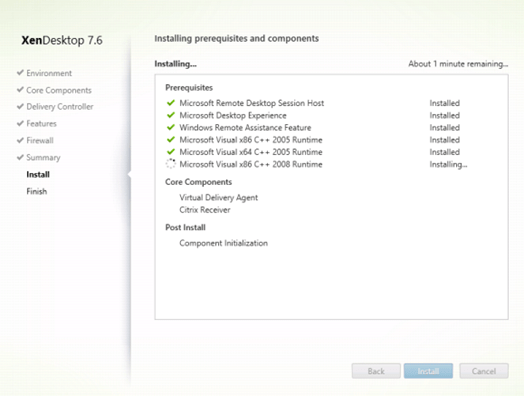Click Installing prerequisites and components heading
The width and height of the screenshot is (524, 396).
(x=237, y=38)
